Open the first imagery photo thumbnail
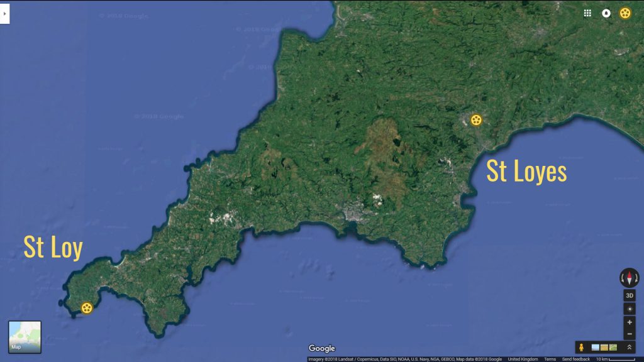This screenshot has width=644, height=362. pyautogui.click(x=595, y=347)
